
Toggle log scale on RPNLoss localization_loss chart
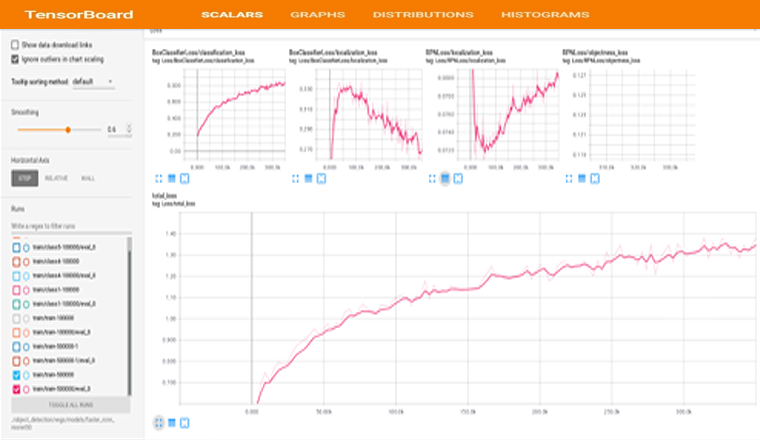click(445, 178)
